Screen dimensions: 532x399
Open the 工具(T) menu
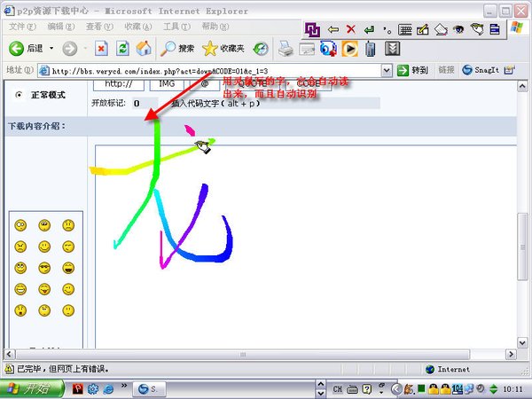176,27
